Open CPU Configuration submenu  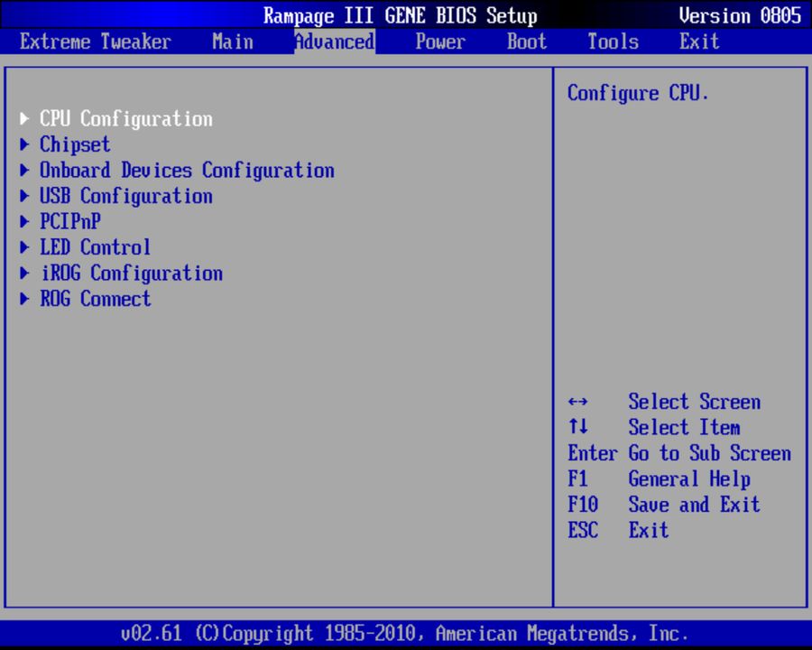tap(125, 119)
